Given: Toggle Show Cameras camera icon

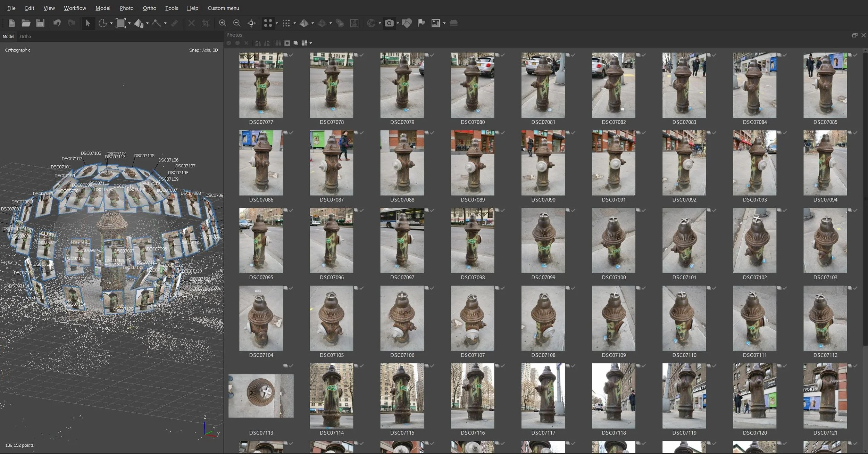Looking at the screenshot, I should pyautogui.click(x=389, y=23).
